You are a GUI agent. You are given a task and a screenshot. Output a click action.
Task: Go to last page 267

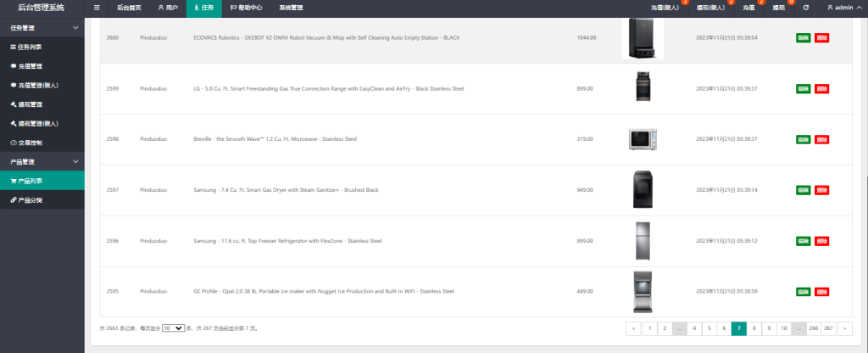828,328
